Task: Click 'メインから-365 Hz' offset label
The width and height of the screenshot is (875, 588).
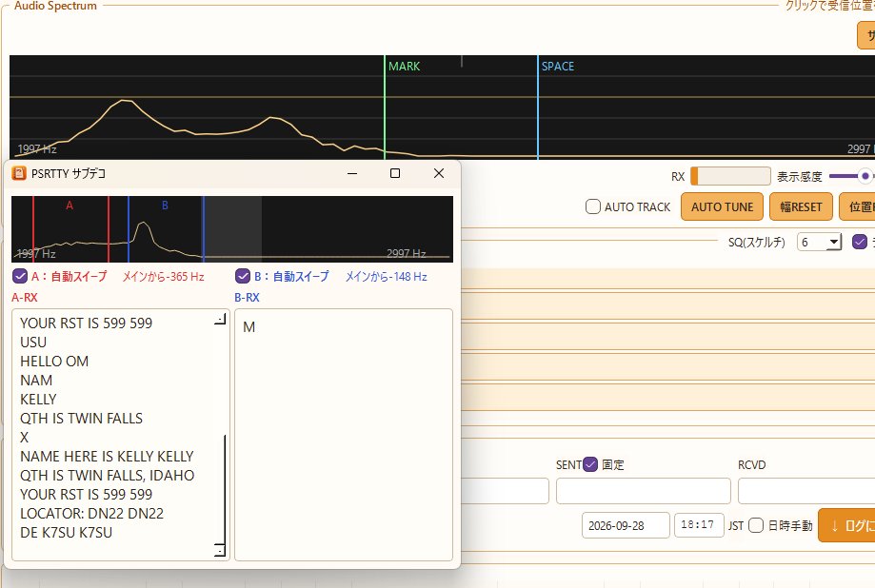Action: pos(164,277)
